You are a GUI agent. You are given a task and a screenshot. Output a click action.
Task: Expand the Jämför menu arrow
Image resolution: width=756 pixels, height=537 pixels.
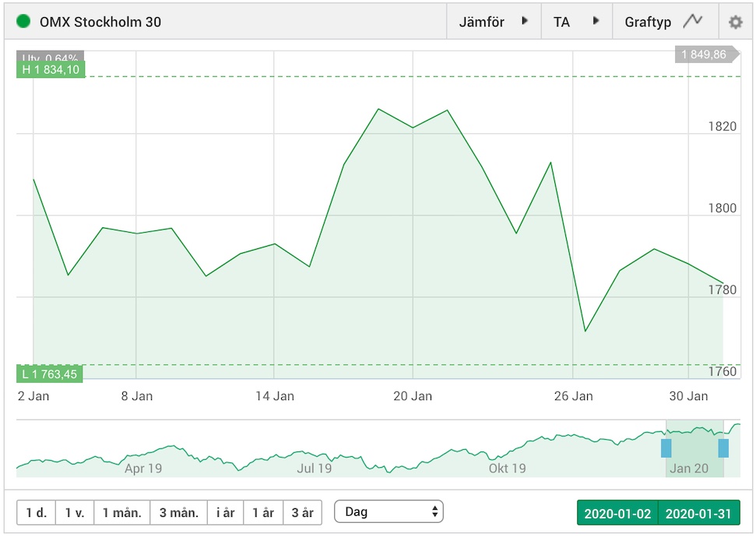click(525, 21)
